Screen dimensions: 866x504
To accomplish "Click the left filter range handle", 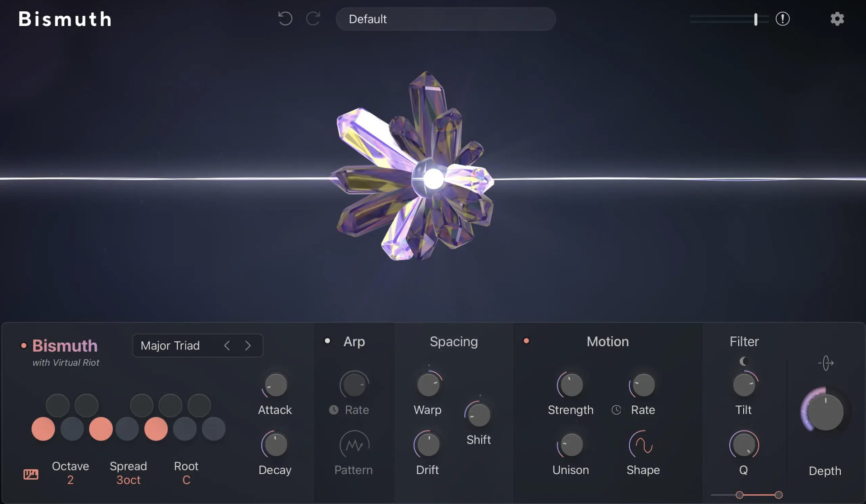I will (x=739, y=495).
